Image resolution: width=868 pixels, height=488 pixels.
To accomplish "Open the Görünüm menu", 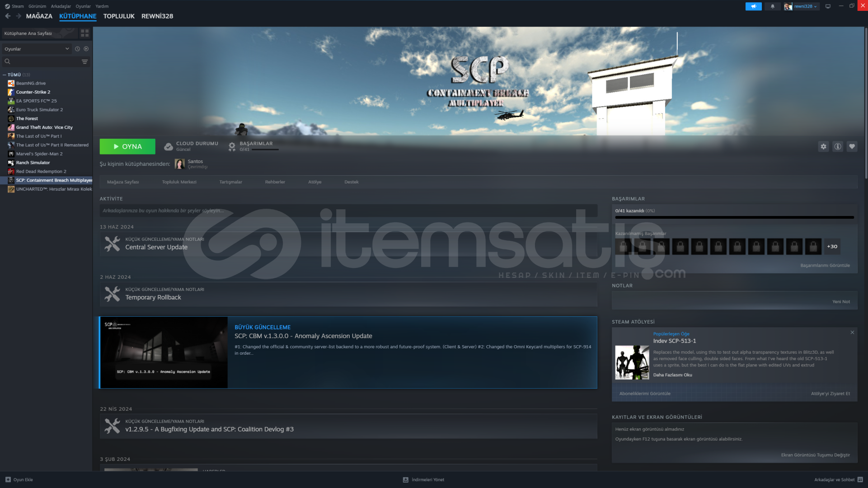I will 37,6.
